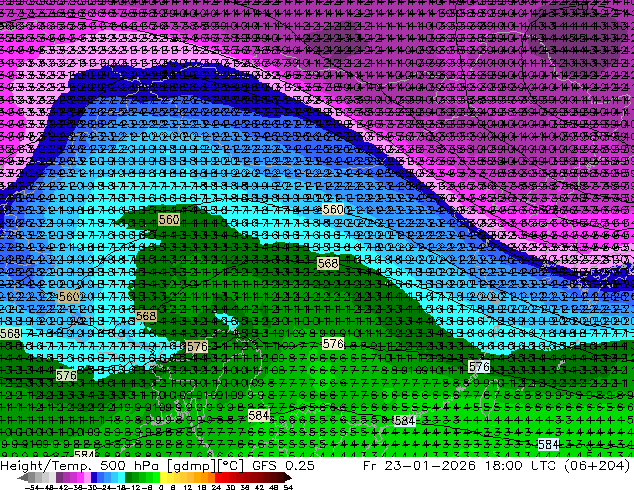Click the magenta swatch in the color legend
The height and width of the screenshot is (490, 634).
[x=80, y=478]
